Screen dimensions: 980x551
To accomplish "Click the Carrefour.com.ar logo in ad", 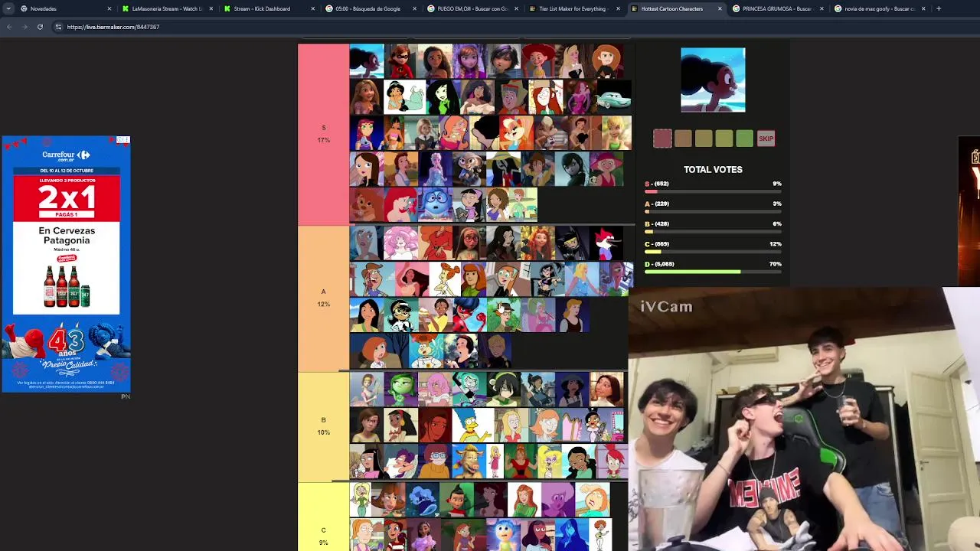I will pyautogui.click(x=67, y=155).
